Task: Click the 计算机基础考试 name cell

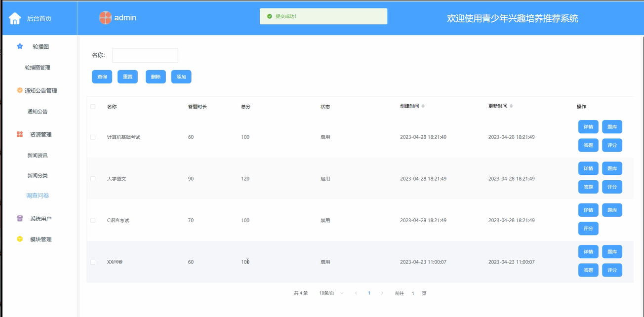Action: coord(123,137)
